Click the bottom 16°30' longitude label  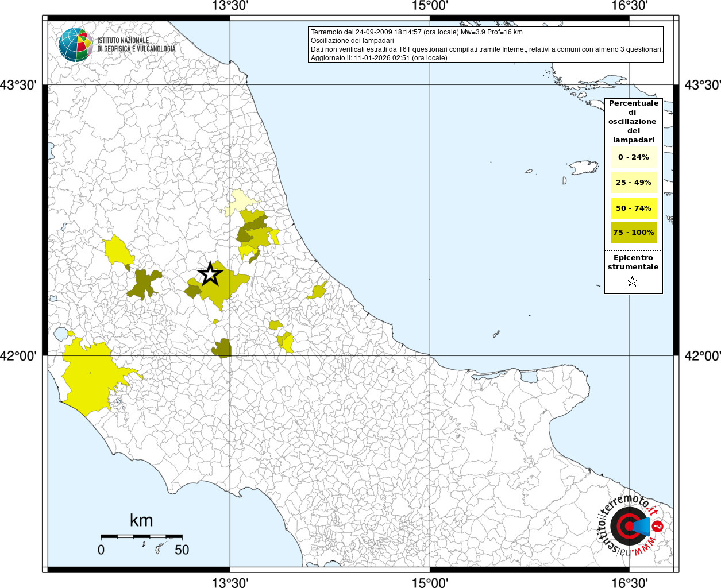coord(630,582)
